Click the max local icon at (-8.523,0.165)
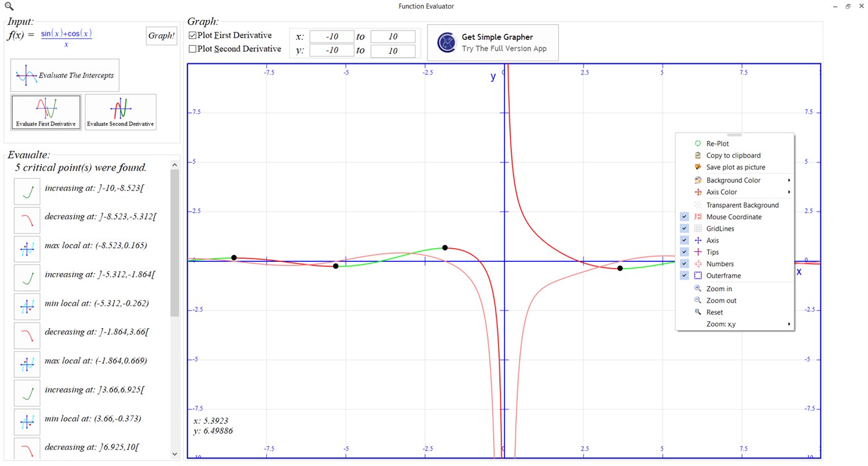 27,249
